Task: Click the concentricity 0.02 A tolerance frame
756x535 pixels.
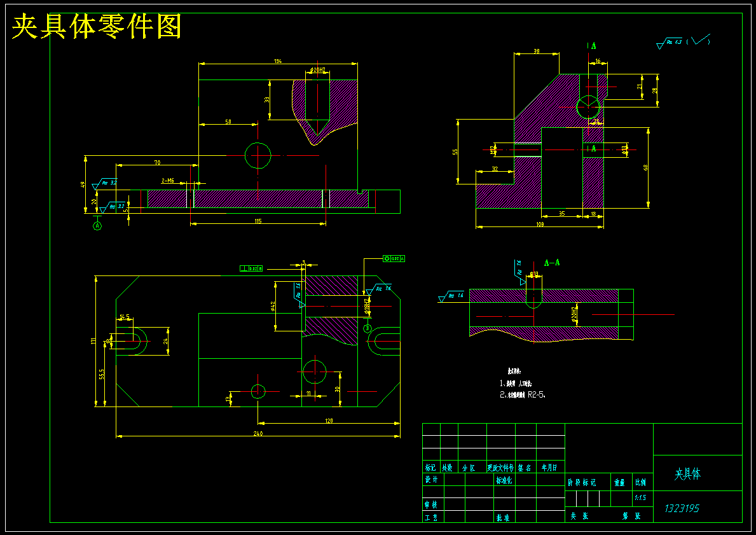Action: pos(394,258)
